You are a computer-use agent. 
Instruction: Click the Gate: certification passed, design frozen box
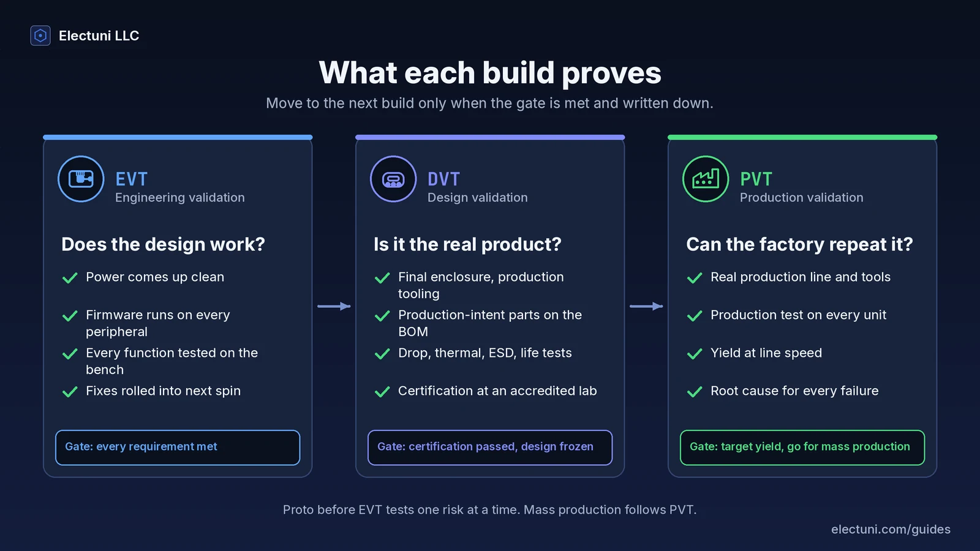tap(490, 448)
